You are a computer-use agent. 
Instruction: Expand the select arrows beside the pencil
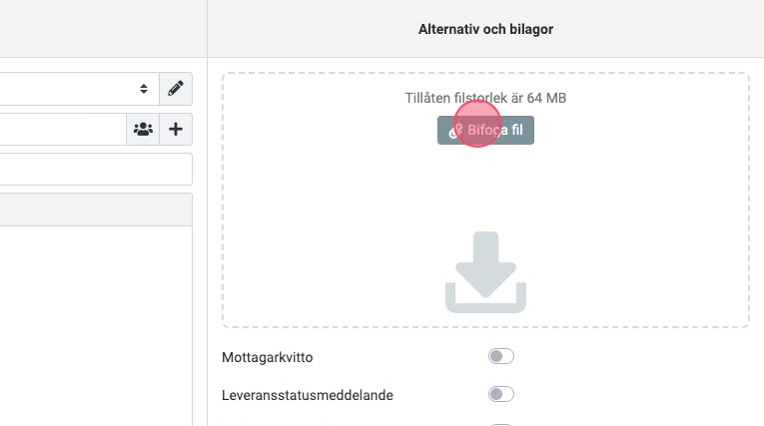pos(144,89)
